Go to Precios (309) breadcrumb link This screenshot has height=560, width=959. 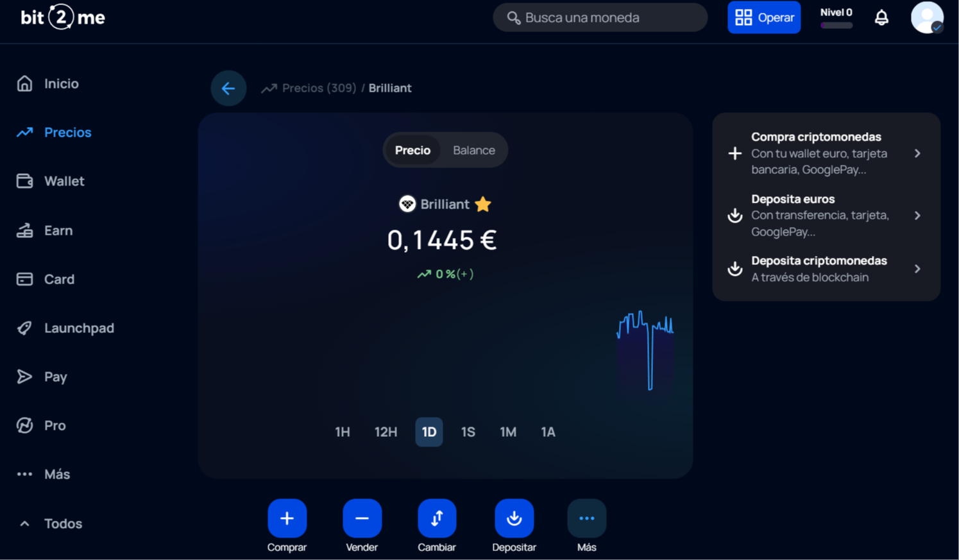(319, 88)
